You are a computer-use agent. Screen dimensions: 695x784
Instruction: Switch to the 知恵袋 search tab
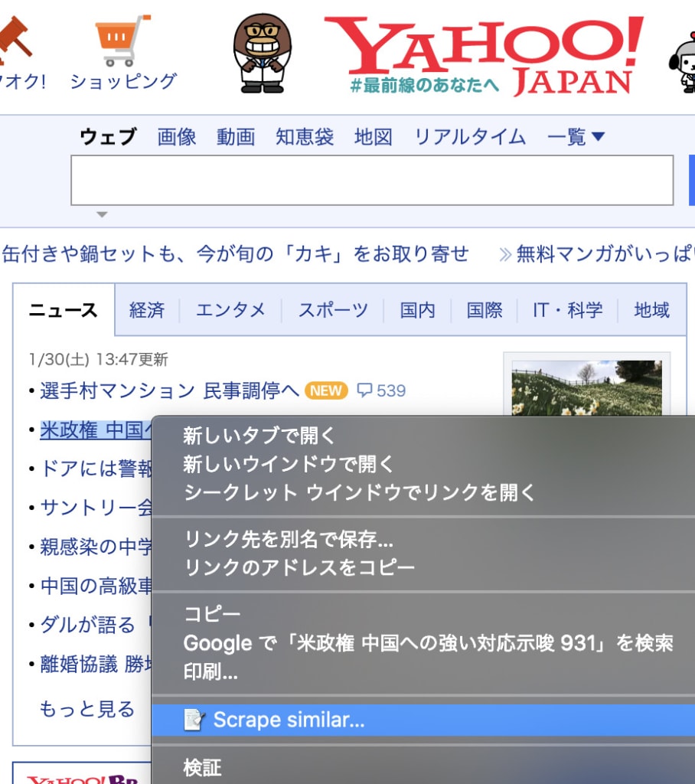pos(305,136)
